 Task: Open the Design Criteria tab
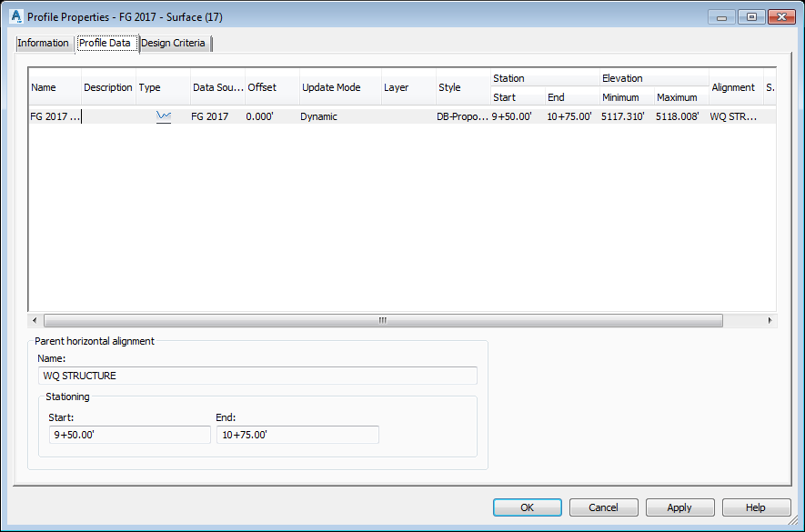click(172, 43)
